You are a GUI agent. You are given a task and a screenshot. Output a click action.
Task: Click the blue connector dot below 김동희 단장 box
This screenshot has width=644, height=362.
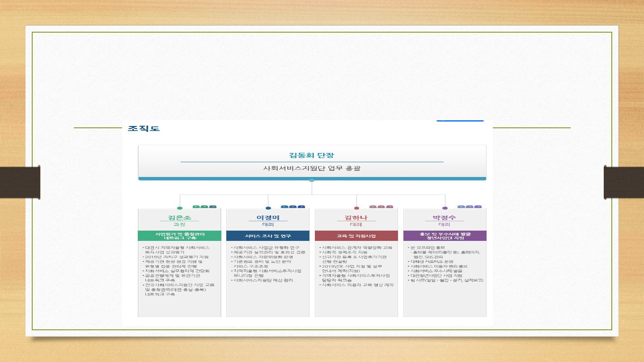click(312, 181)
